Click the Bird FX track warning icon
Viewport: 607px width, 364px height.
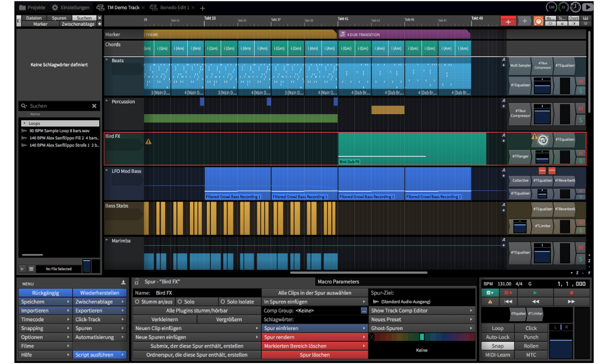point(148,142)
